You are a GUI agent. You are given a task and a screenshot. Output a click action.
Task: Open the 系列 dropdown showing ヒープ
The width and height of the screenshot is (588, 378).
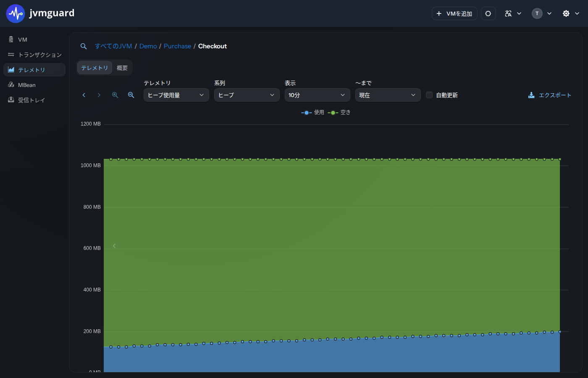(247, 95)
